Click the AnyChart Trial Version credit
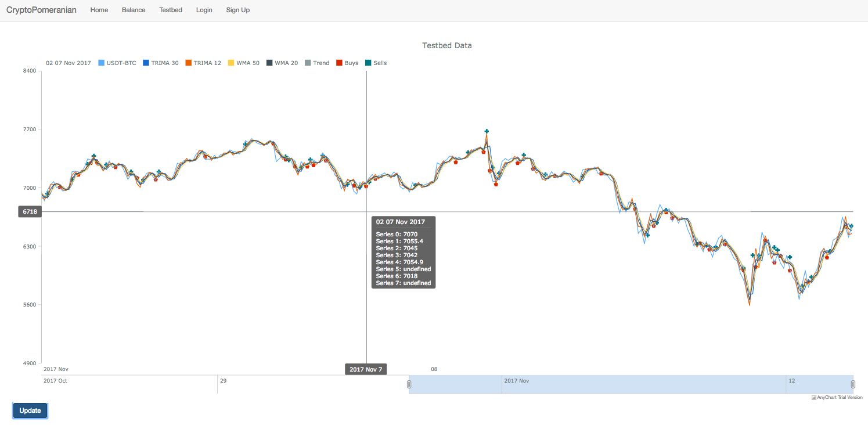 (837, 398)
